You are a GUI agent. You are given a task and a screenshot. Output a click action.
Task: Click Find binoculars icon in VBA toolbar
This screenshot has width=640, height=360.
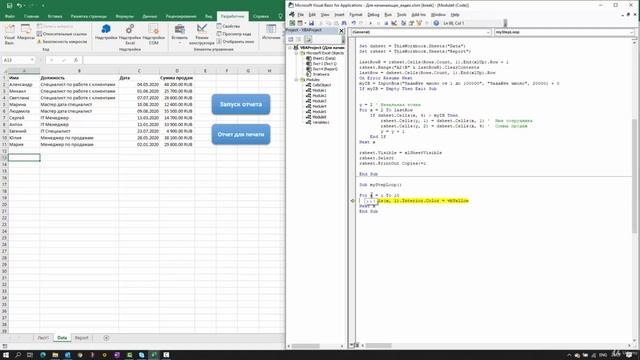[344, 23]
